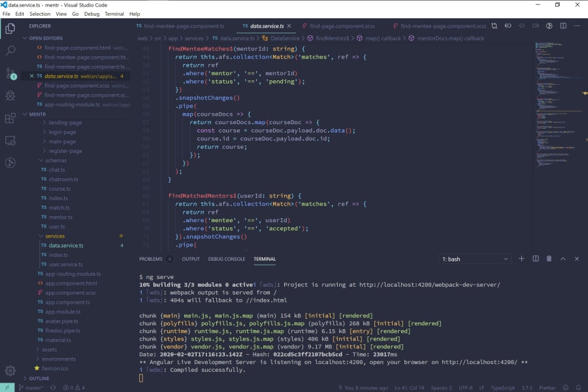Click Ln 41, Col 74 status entry
Viewport: 588px width, 392px height.
pyautogui.click(x=409, y=388)
